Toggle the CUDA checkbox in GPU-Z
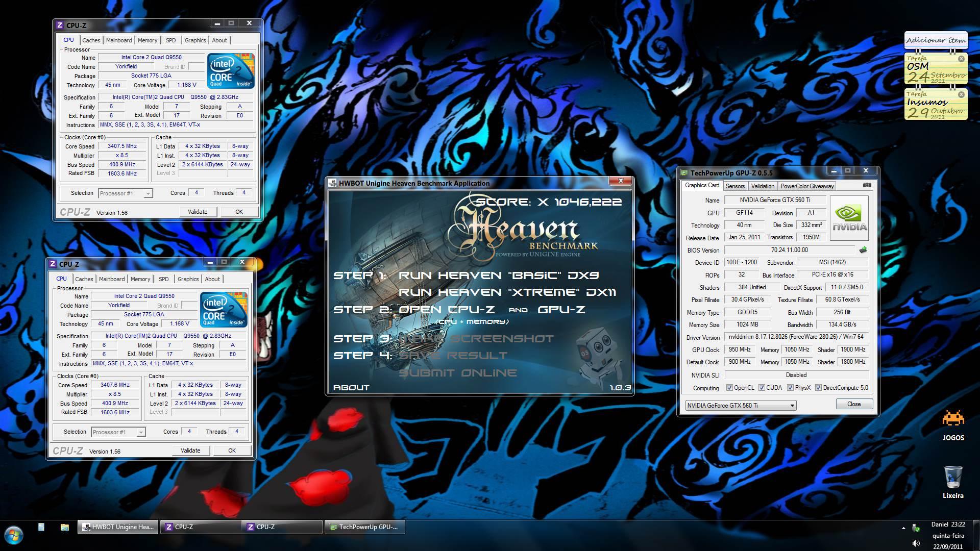Image resolution: width=980 pixels, height=551 pixels. [x=762, y=388]
